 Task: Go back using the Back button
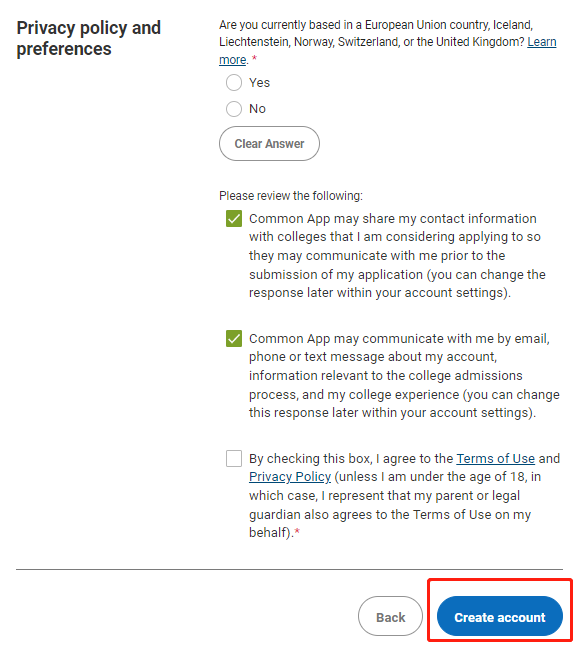coord(390,616)
